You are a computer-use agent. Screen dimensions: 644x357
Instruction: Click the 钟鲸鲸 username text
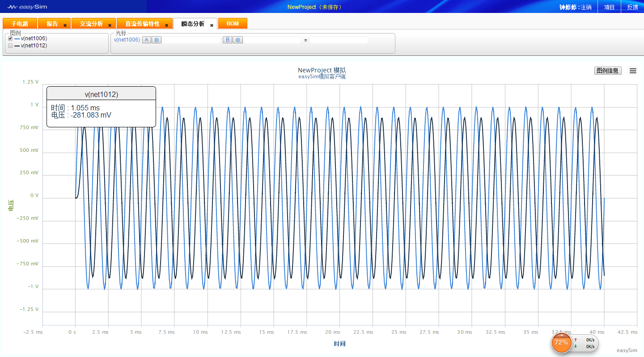pos(568,7)
